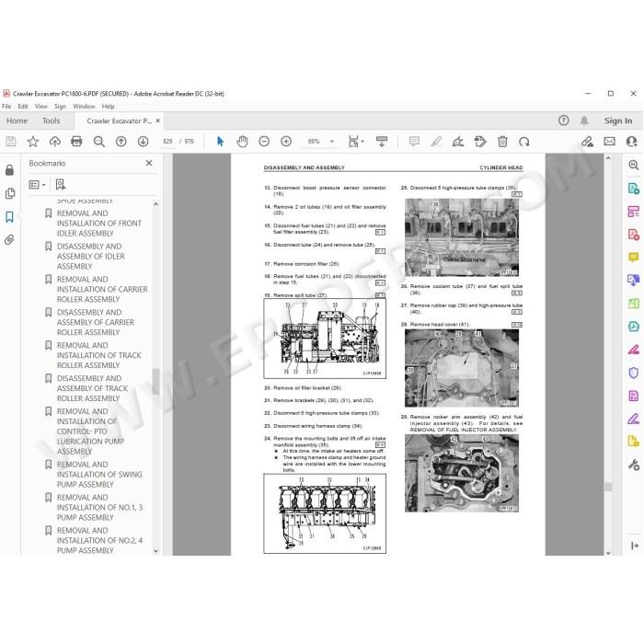
Task: Go to previous page arrow
Action: (121, 142)
